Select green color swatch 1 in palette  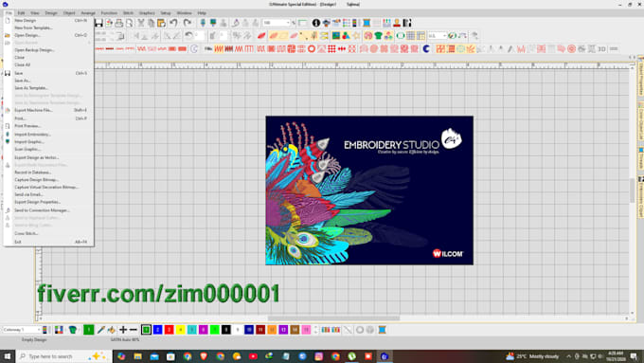146,330
